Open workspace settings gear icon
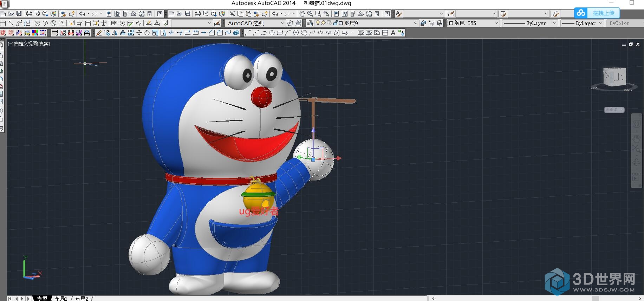Viewport: 644px width, 301px height. 290,23
